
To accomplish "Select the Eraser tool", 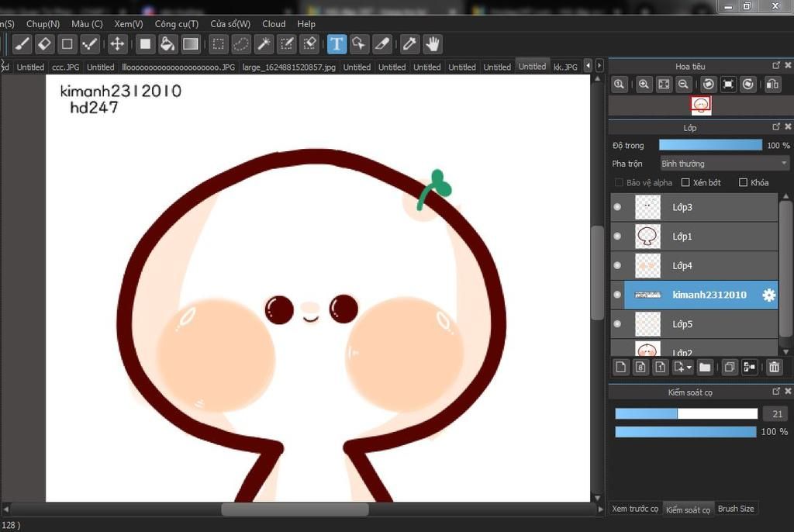I will pos(44,44).
